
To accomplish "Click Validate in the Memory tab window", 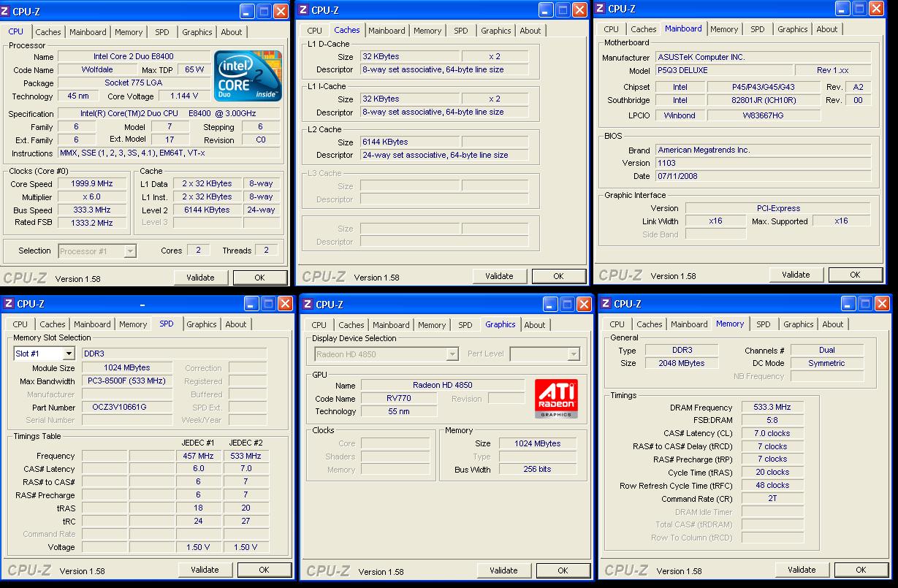I will coord(802,570).
